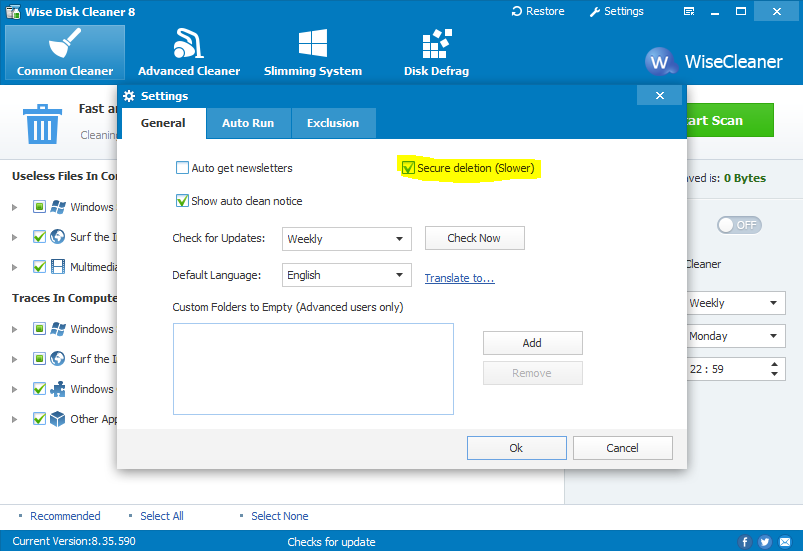The image size is (803, 551).
Task: Open the scheduler Monday dropdown
Action: tap(736, 336)
